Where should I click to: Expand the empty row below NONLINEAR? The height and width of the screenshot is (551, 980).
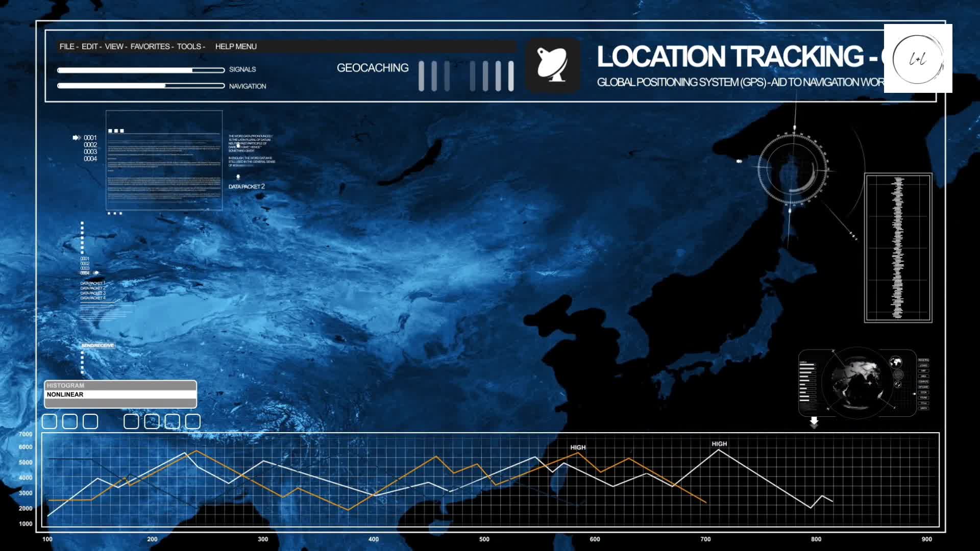120,403
